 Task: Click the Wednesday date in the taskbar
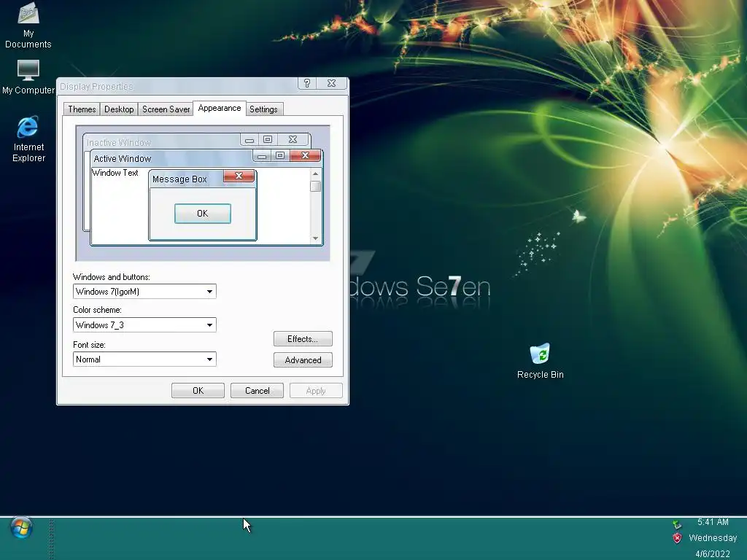click(x=713, y=537)
